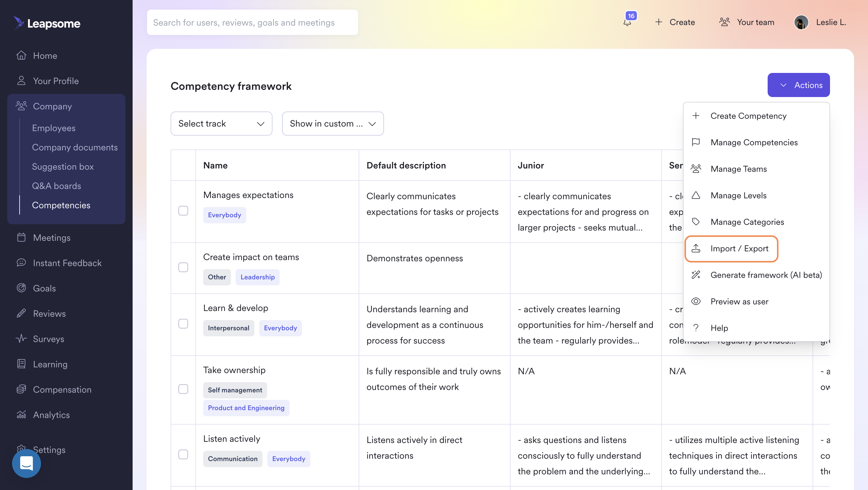Open Q&A boards sidebar link

[x=57, y=186]
